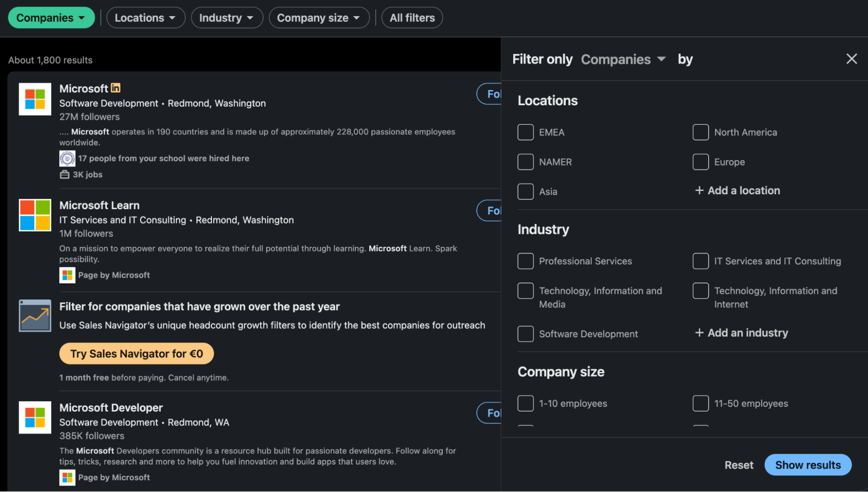
Task: Click the LinkedIn badge next to Microsoft
Action: 116,88
